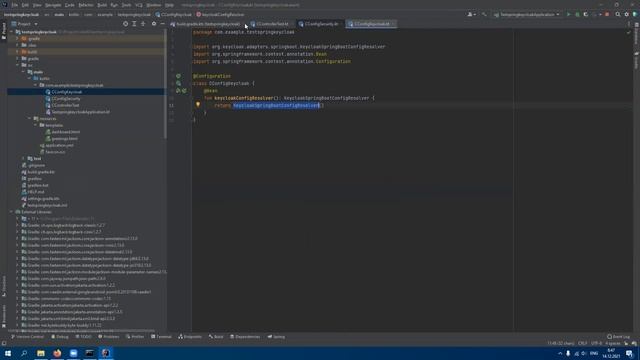Viewport: 640px width, 360px height.
Task: Open TODO tool window
Action: click(84, 337)
